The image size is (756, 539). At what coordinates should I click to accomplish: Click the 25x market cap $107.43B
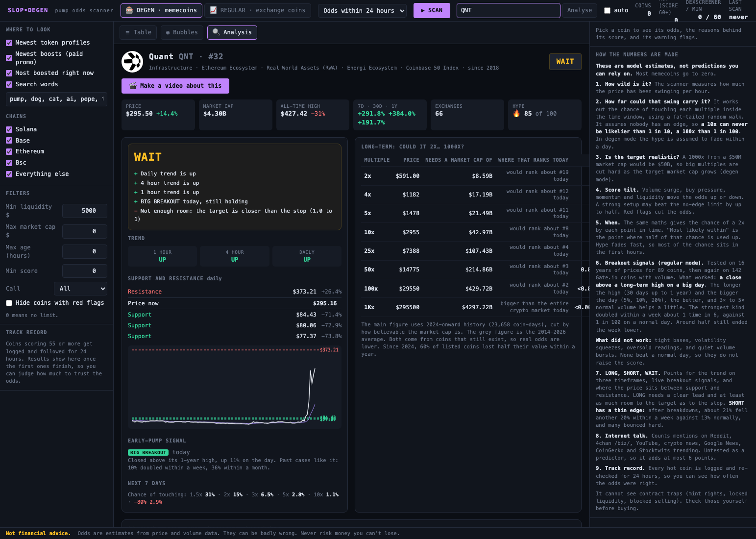coord(479,251)
